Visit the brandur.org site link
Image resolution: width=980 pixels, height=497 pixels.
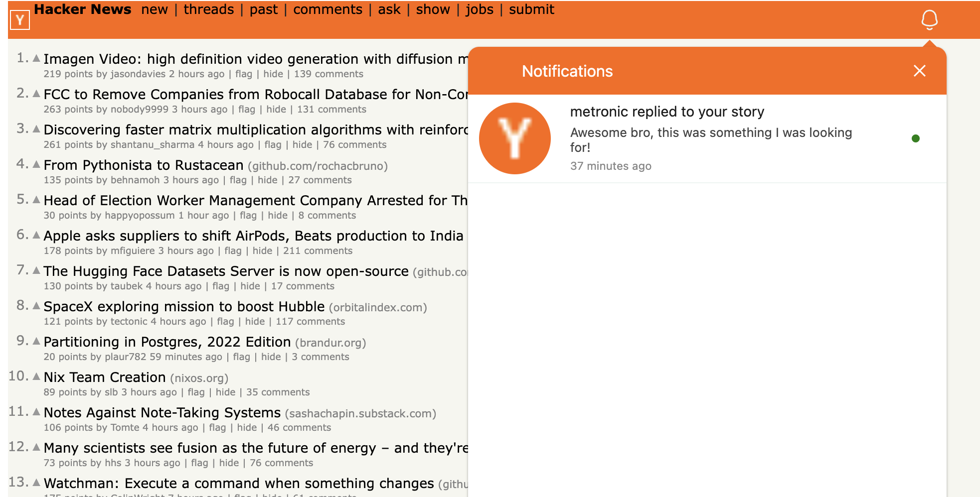(x=330, y=343)
